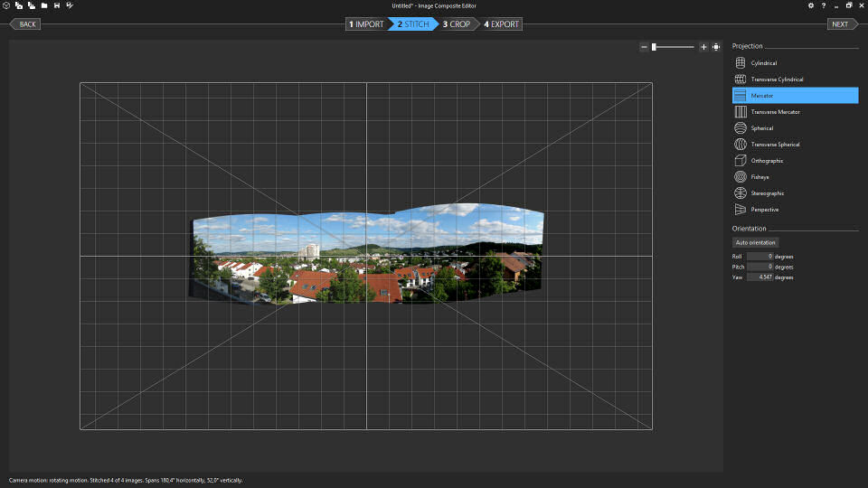Choose Spherical projection
This screenshot has height=488, width=868.
click(x=761, y=128)
